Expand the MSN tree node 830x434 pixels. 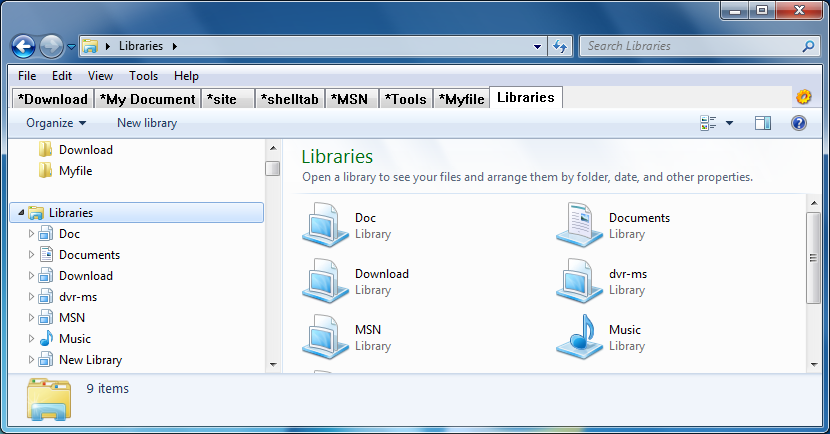(31, 318)
